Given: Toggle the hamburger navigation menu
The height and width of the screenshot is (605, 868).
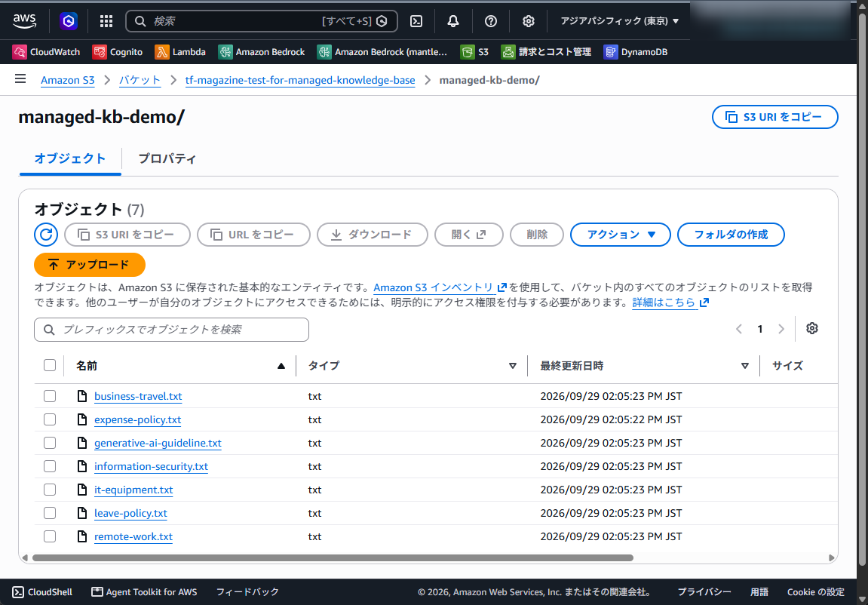Looking at the screenshot, I should tap(20, 79).
